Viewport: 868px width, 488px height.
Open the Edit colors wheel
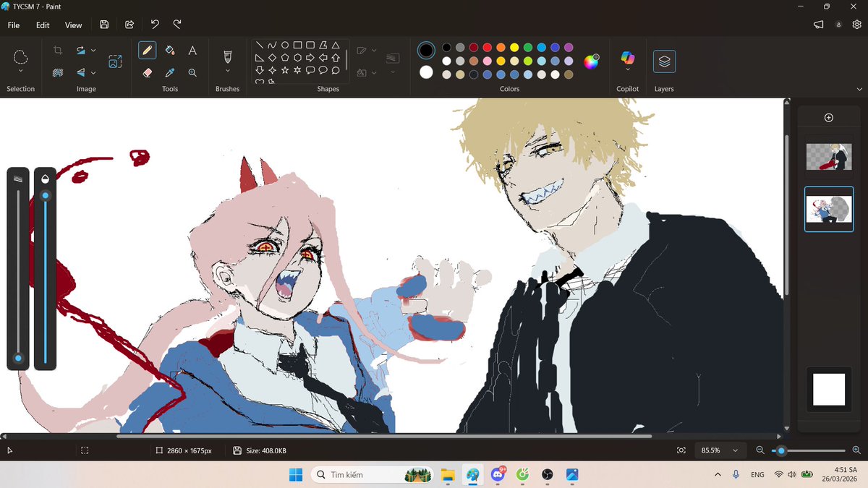tap(591, 61)
